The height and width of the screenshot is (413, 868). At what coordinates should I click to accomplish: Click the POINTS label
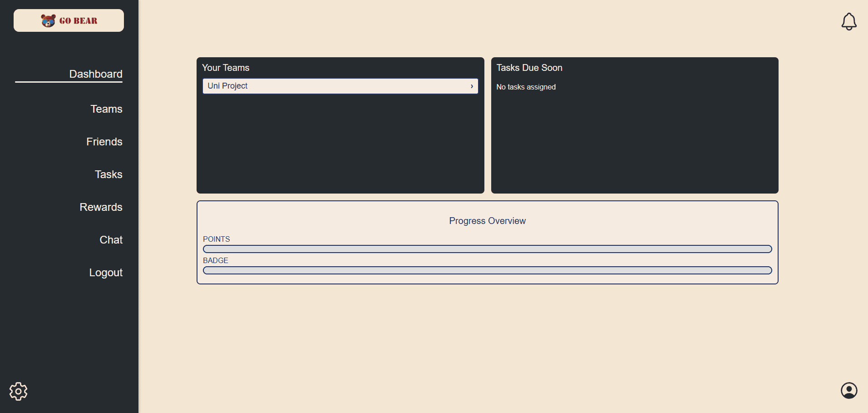pos(216,239)
